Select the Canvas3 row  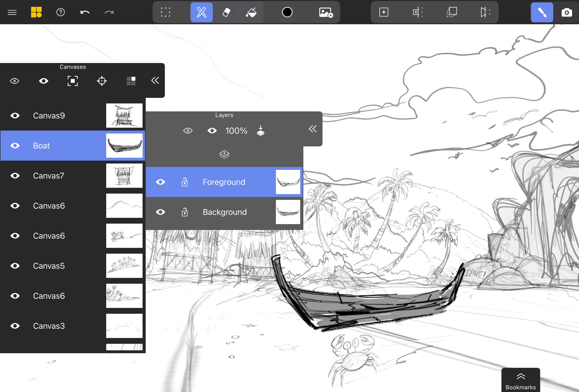click(72, 326)
